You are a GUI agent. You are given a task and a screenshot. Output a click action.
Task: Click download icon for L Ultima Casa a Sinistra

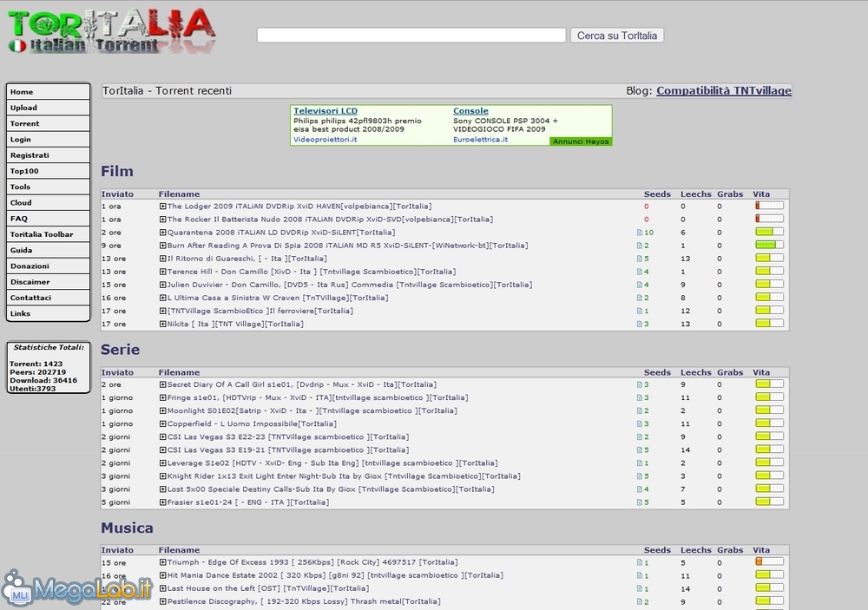coord(640,298)
